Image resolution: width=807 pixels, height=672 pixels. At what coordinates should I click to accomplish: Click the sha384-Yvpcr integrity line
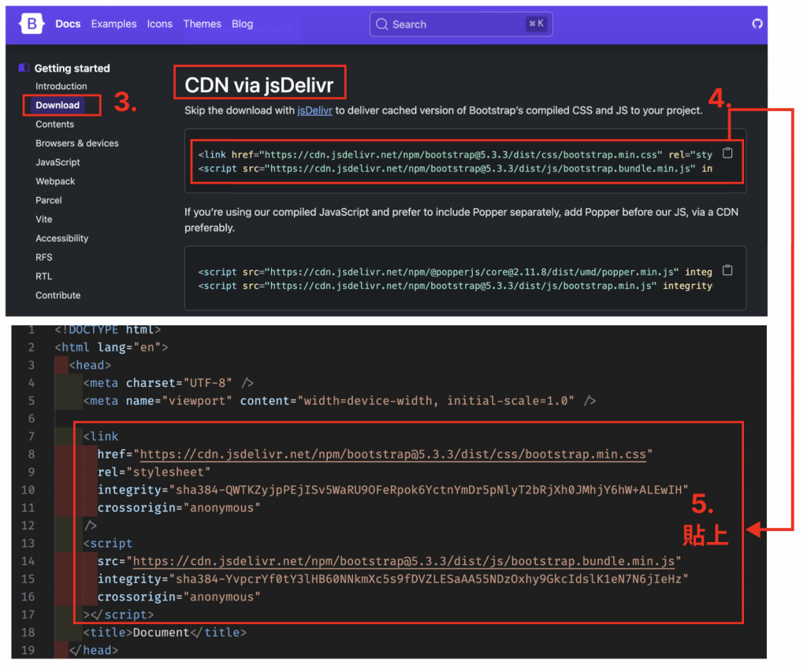392,579
